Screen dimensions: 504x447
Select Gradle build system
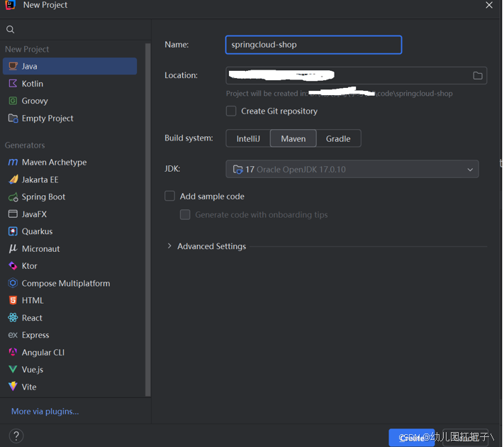(338, 138)
